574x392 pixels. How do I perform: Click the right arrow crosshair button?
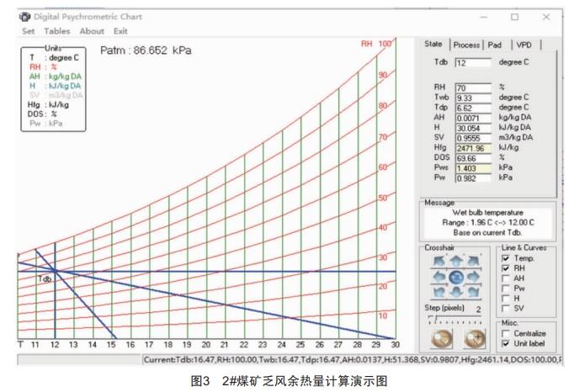click(x=474, y=277)
